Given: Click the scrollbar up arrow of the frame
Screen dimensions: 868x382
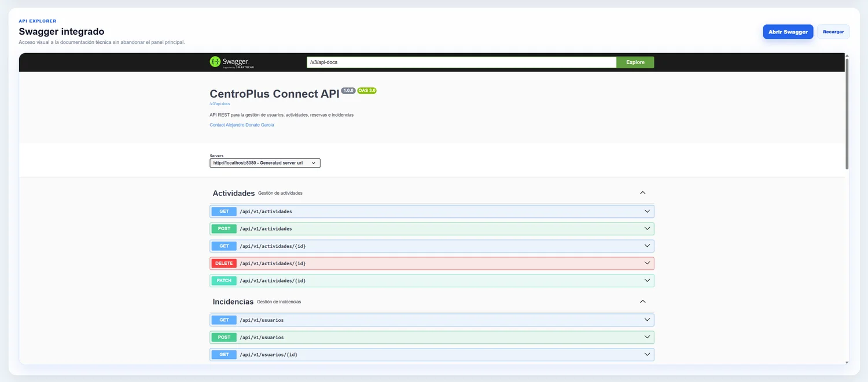Looking at the screenshot, I should 847,55.
